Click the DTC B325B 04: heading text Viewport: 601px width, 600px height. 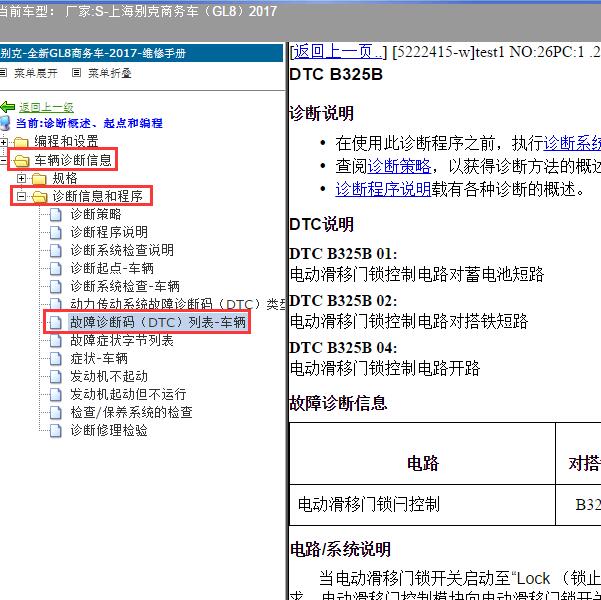(x=343, y=348)
